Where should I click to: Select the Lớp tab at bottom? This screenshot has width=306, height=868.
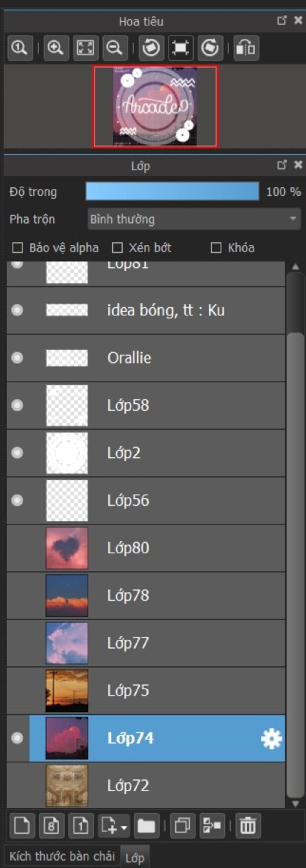tap(135, 858)
